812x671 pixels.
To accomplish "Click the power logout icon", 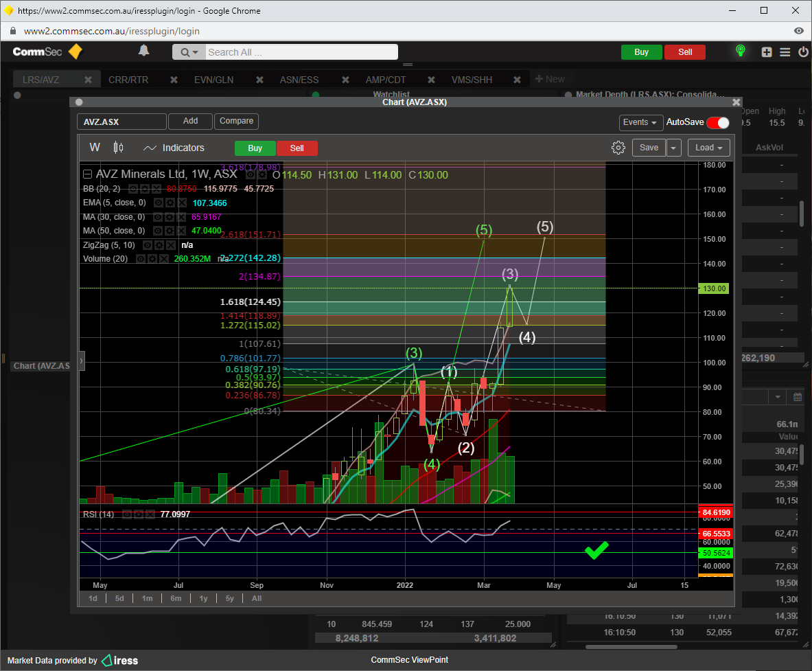I will coord(803,52).
